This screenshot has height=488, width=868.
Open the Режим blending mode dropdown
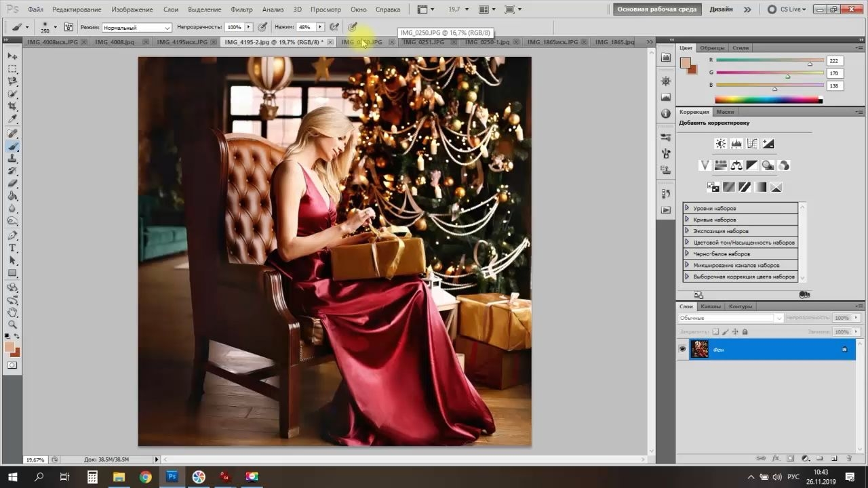coord(136,27)
